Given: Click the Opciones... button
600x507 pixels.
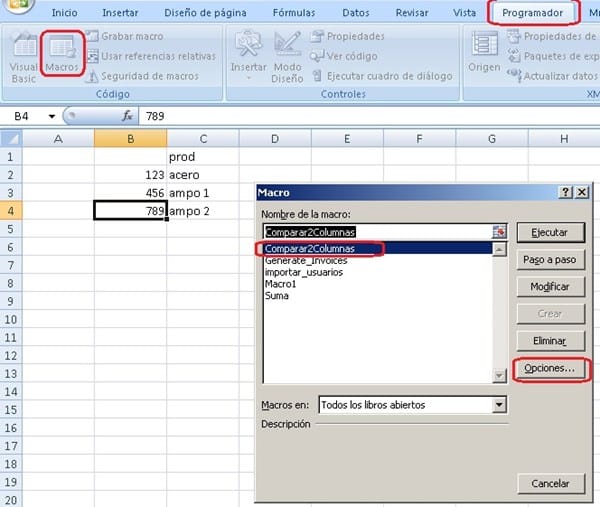Looking at the screenshot, I should pos(550,369).
